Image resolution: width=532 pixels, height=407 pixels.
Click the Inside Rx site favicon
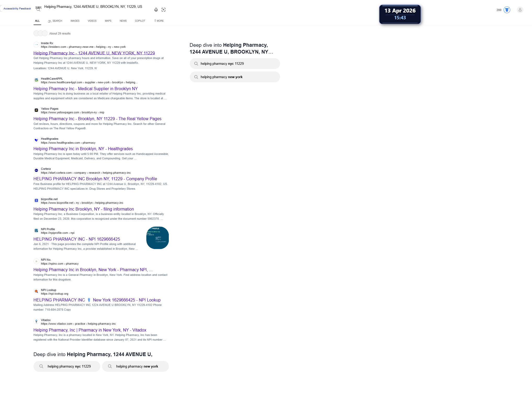[36, 45]
